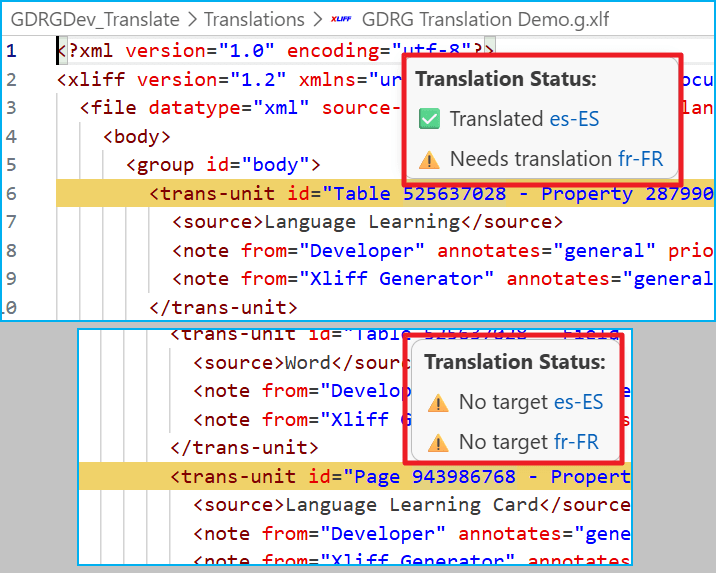Screen dimensions: 716x573
Task: Open es-ES link next to Translated
Action: click(x=574, y=119)
